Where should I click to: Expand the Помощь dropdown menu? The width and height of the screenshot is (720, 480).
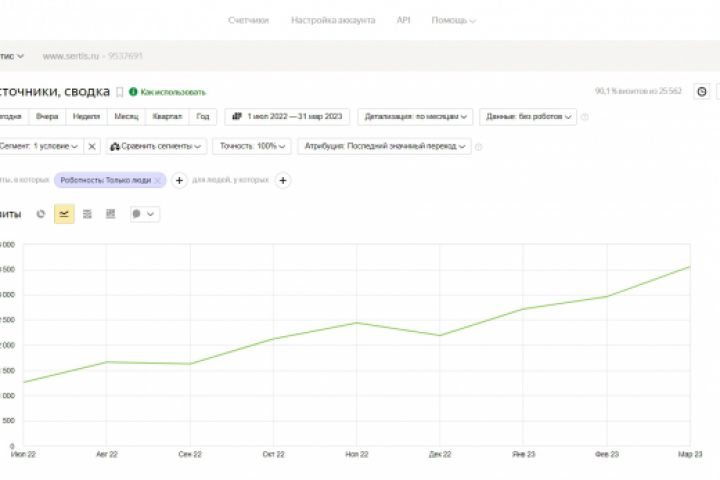tap(453, 20)
